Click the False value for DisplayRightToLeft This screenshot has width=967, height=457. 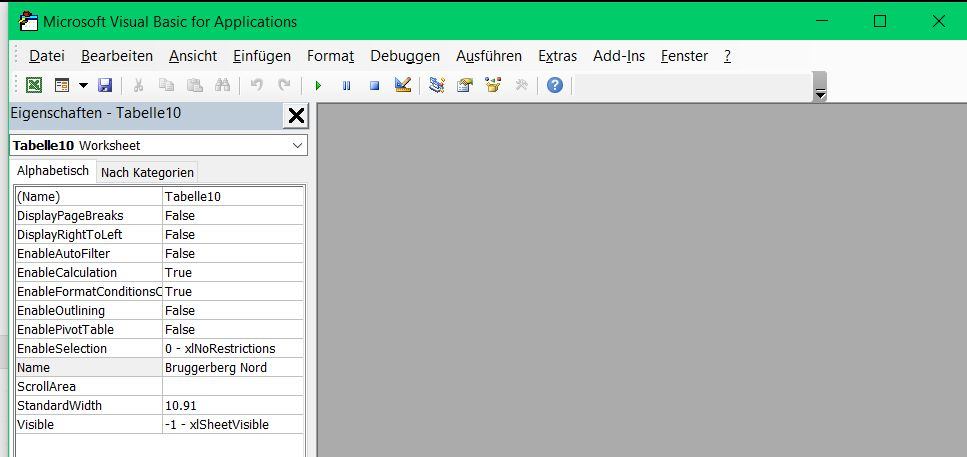pos(233,235)
